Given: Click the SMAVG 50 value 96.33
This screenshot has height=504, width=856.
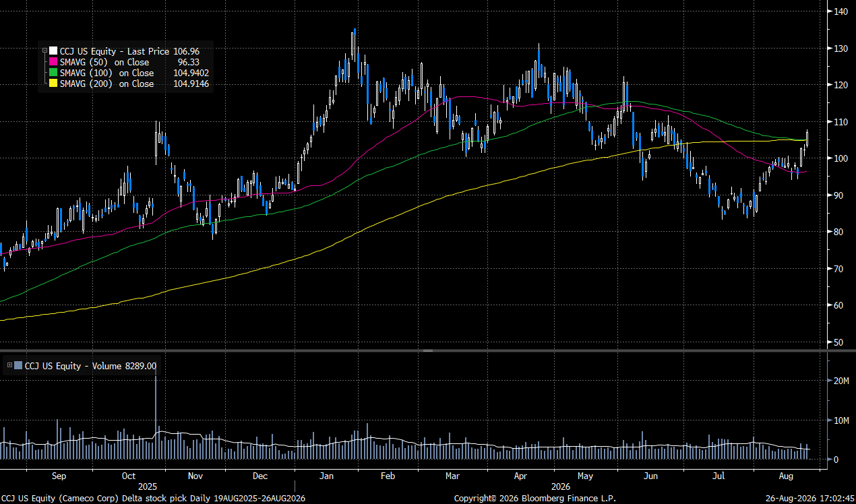Looking at the screenshot, I should 189,62.
